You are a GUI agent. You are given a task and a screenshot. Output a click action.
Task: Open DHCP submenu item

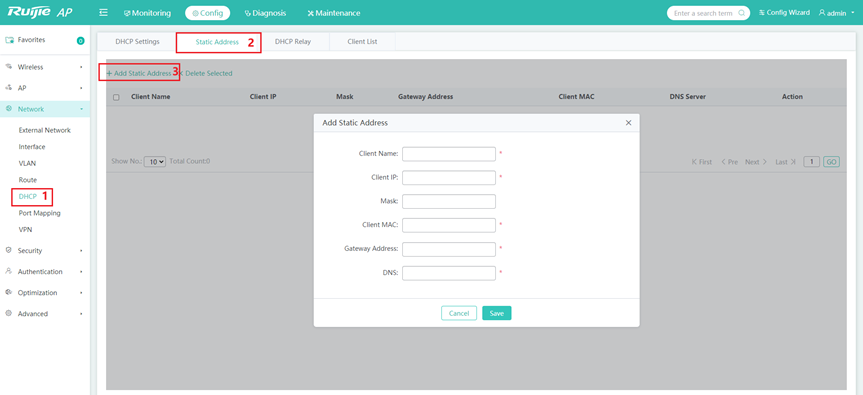pos(28,196)
